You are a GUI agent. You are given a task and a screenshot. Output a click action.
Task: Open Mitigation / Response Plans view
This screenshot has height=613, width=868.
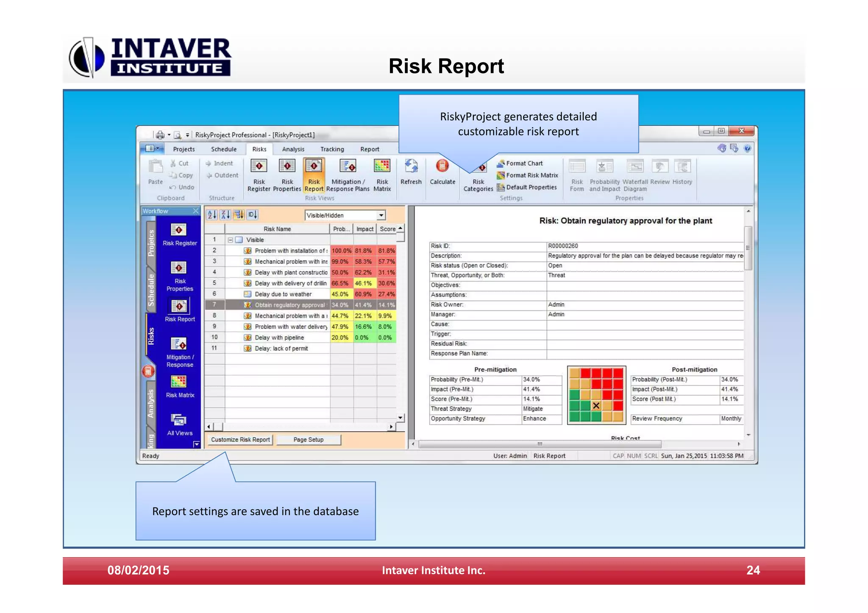pyautogui.click(x=348, y=175)
